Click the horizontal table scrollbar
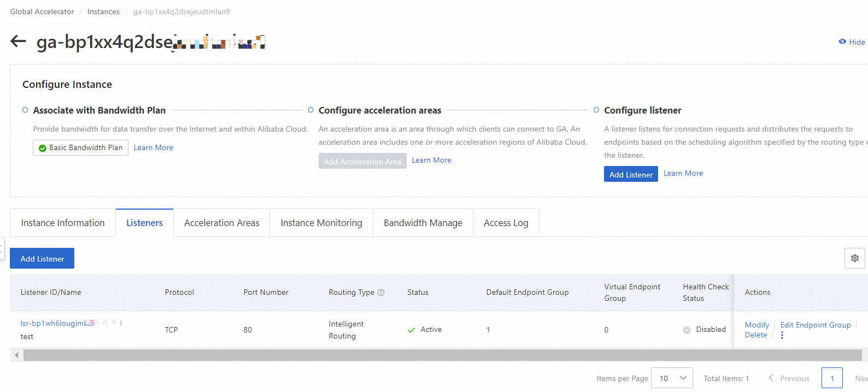Viewport: 868px width, 392px height. [442, 355]
